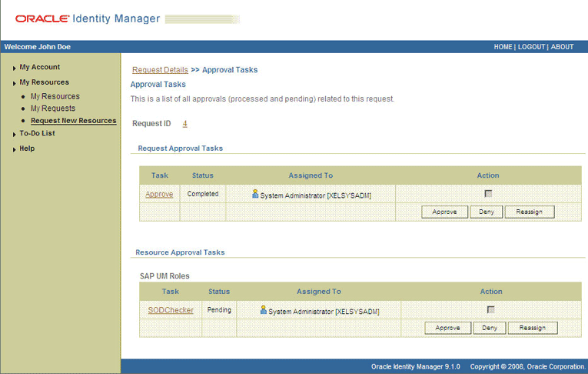The width and height of the screenshot is (588, 374).
Task: Click the Completed status cell
Action: pyautogui.click(x=203, y=194)
